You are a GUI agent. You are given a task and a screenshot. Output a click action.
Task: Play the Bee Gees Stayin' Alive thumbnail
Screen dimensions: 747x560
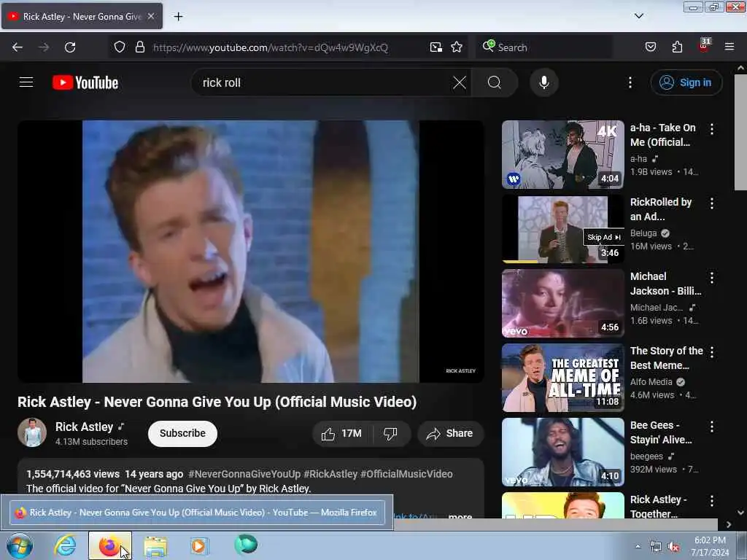562,452
